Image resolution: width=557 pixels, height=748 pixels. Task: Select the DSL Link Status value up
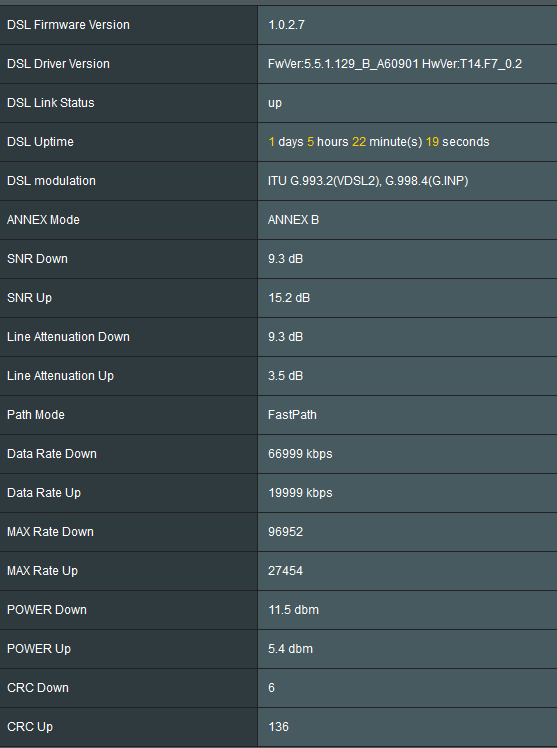275,103
